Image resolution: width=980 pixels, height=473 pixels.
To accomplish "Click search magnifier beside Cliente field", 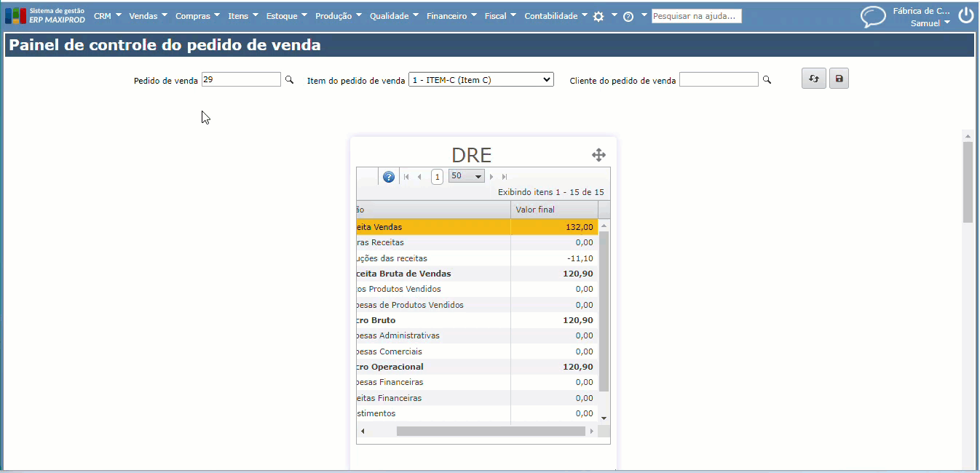I will (x=767, y=80).
